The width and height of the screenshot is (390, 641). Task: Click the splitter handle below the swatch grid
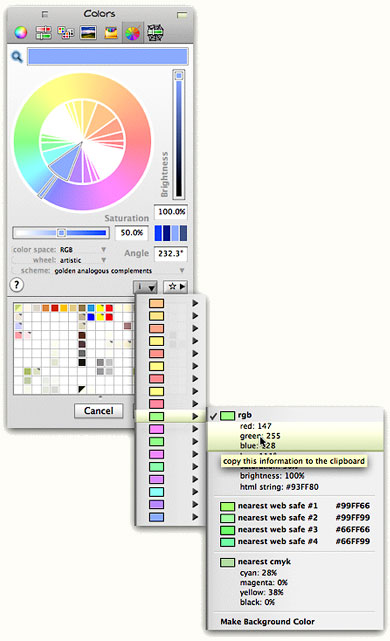[100, 397]
